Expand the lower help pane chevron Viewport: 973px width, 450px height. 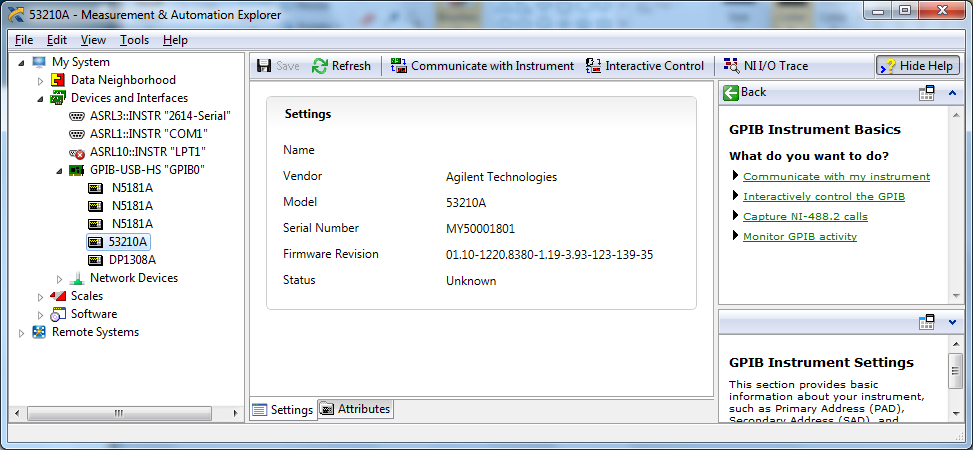tap(953, 322)
